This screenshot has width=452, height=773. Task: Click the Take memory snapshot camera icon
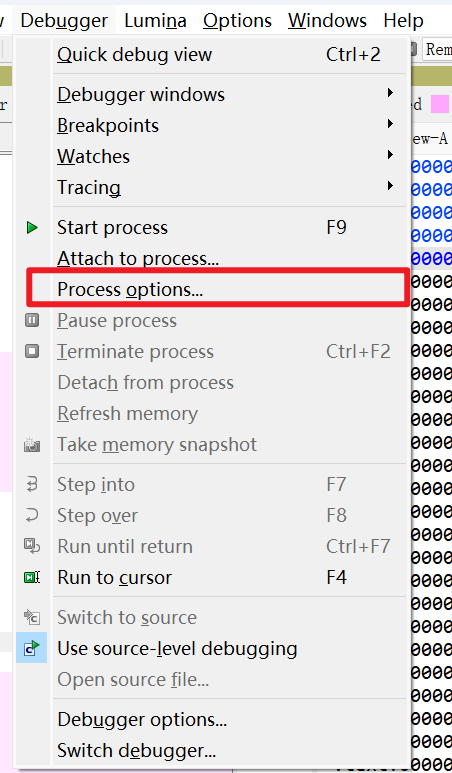coord(32,445)
